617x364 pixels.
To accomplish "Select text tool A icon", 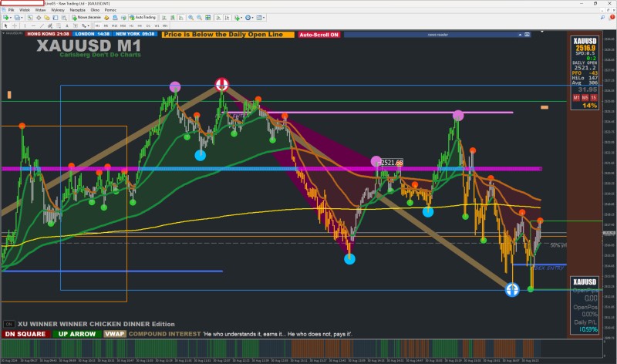I will click(x=67, y=25).
